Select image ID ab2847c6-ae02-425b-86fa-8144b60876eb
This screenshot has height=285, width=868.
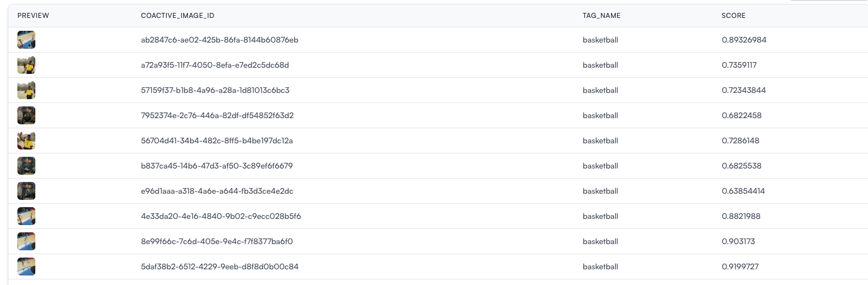220,40
